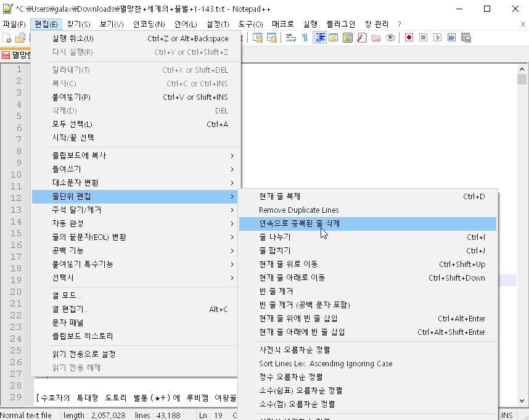Click the New file toolbar icon
Screen dimensions: 529x420
point(7,38)
